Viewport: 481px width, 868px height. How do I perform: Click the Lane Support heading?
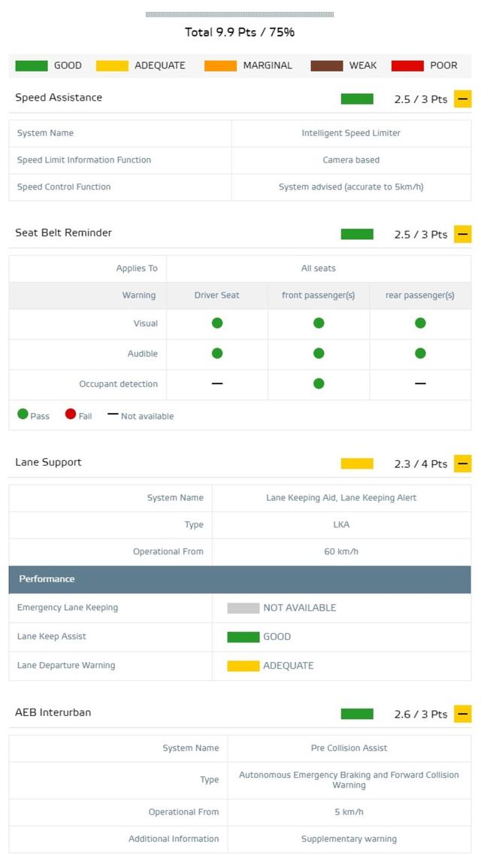point(48,463)
